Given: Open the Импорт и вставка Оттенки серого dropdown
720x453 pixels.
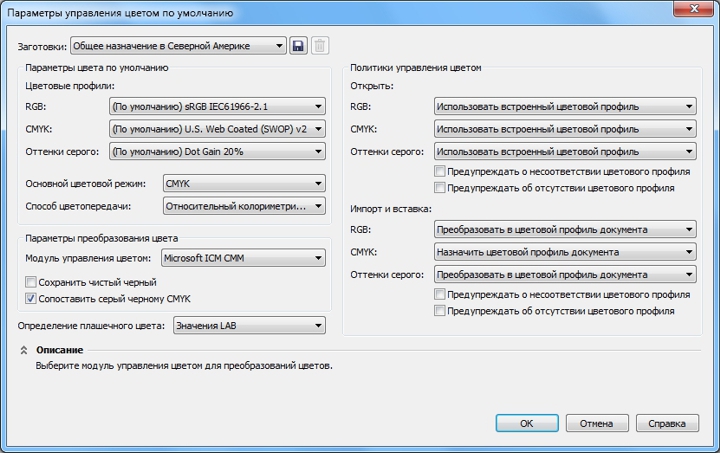Looking at the screenshot, I should (x=565, y=274).
